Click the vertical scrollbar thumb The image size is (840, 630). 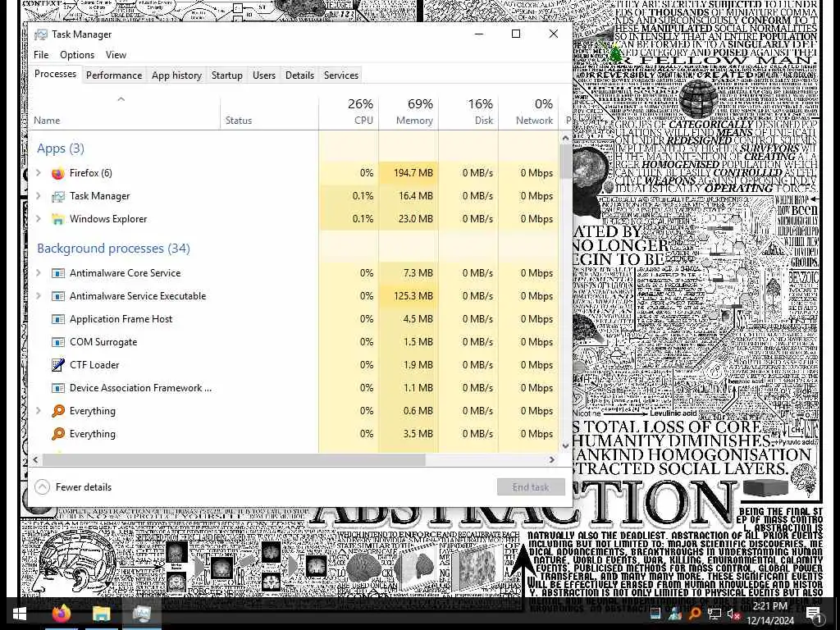[x=566, y=162]
